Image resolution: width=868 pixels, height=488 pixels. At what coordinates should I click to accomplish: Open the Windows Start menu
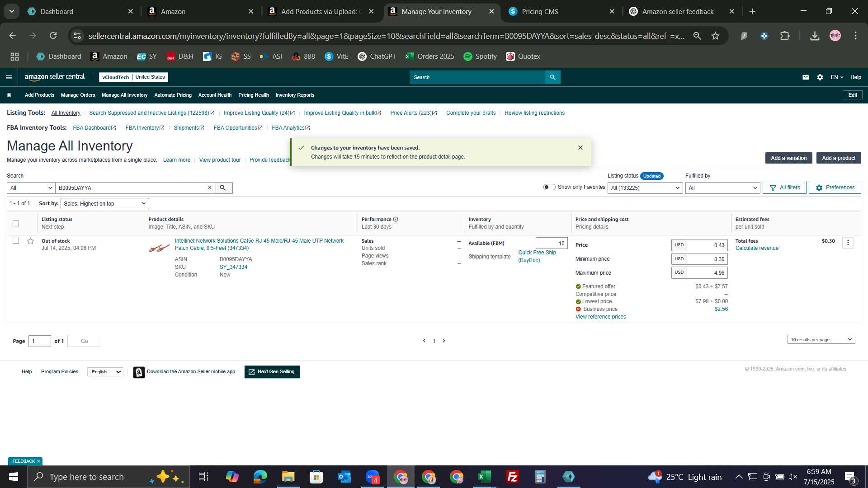coord(14,477)
